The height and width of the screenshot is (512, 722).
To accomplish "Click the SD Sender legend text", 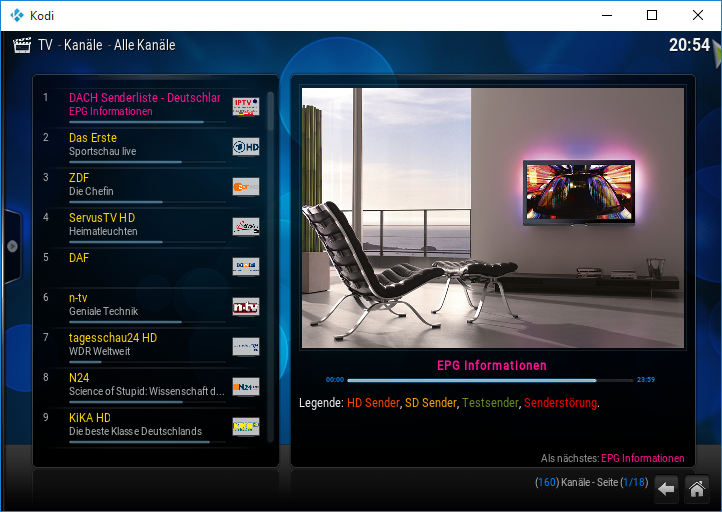I will [x=431, y=403].
